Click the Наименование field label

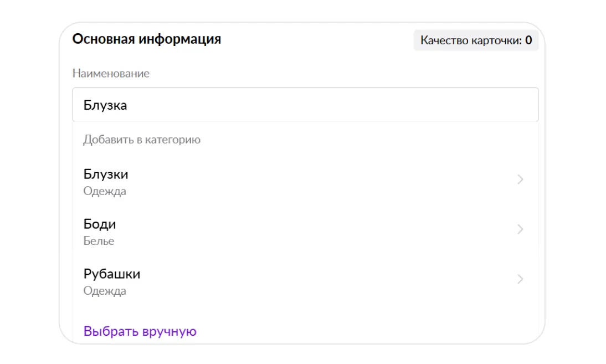[x=111, y=73]
